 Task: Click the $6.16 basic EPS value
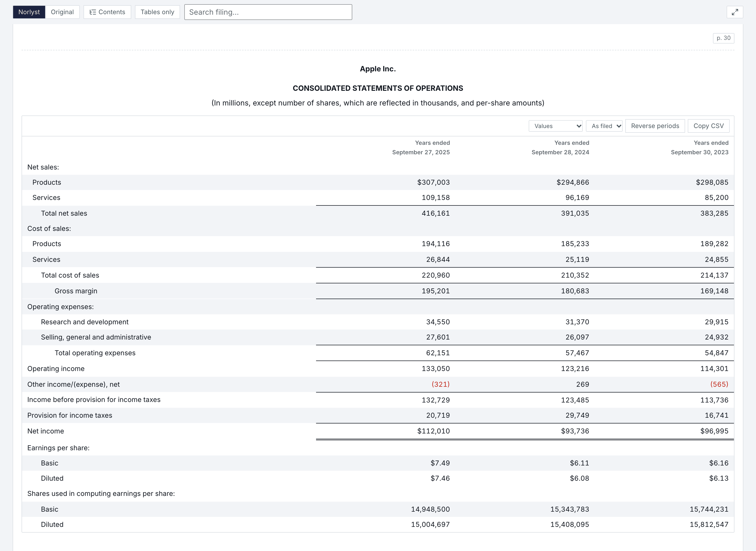[719, 463]
